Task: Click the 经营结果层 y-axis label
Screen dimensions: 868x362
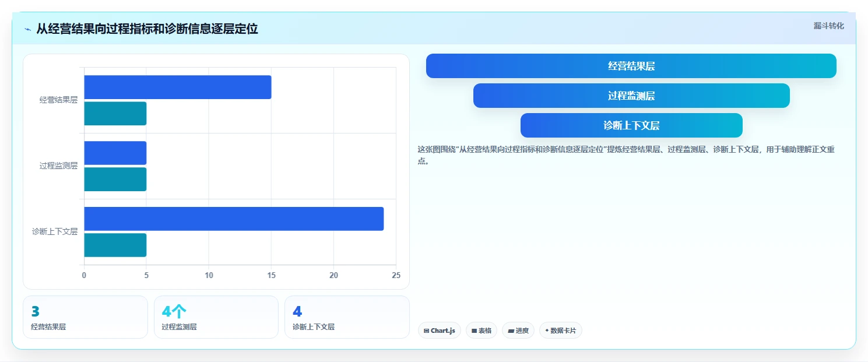Action: click(58, 100)
